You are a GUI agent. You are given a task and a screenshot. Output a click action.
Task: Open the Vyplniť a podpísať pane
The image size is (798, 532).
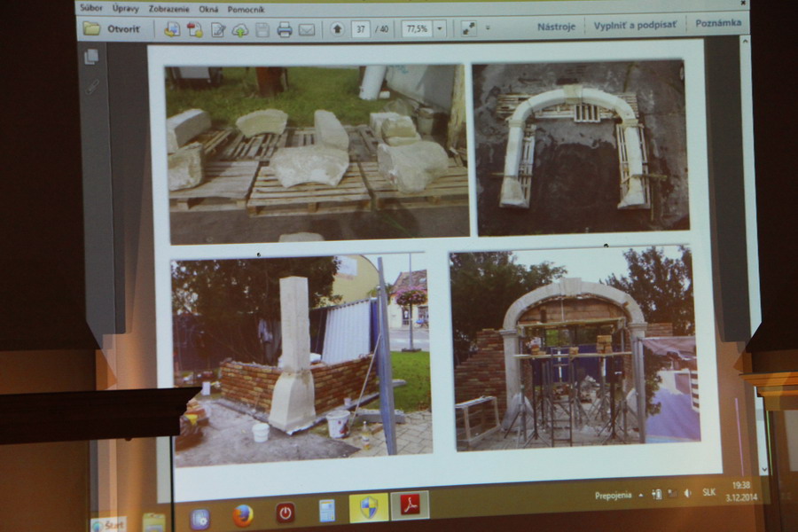(x=635, y=25)
